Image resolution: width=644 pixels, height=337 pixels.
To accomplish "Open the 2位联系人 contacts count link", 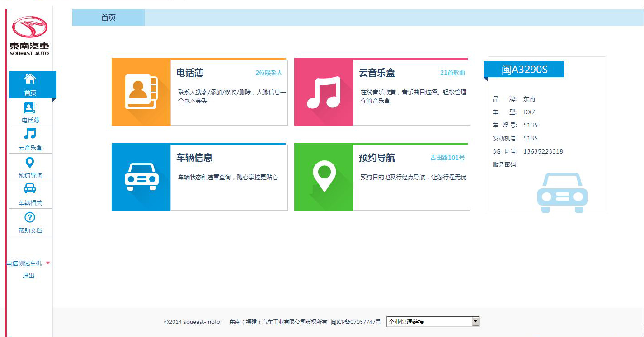I will [x=268, y=73].
